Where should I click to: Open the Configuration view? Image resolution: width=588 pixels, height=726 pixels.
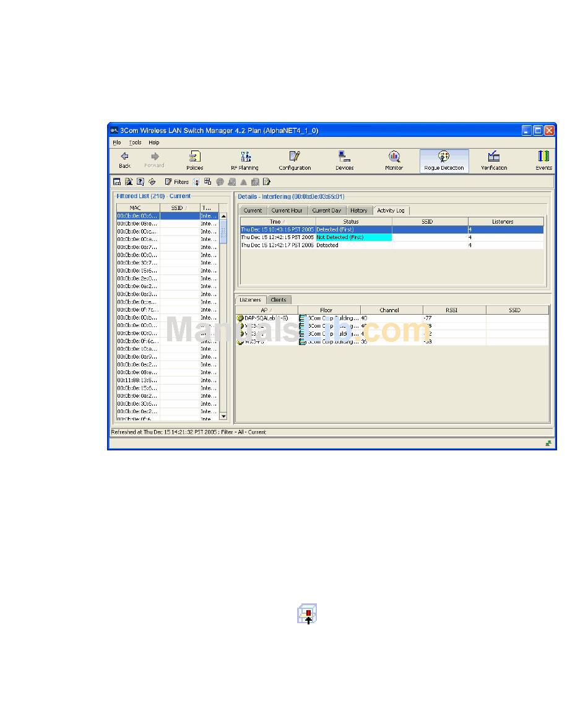295,160
